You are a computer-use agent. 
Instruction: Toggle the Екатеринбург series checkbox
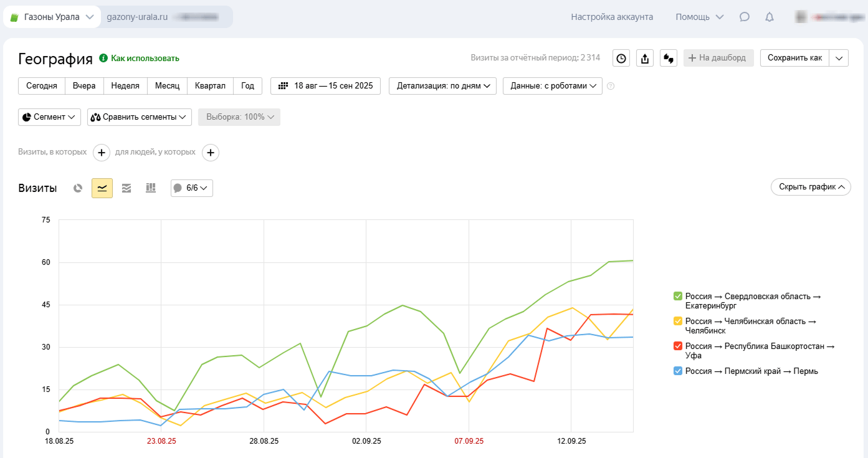click(677, 296)
